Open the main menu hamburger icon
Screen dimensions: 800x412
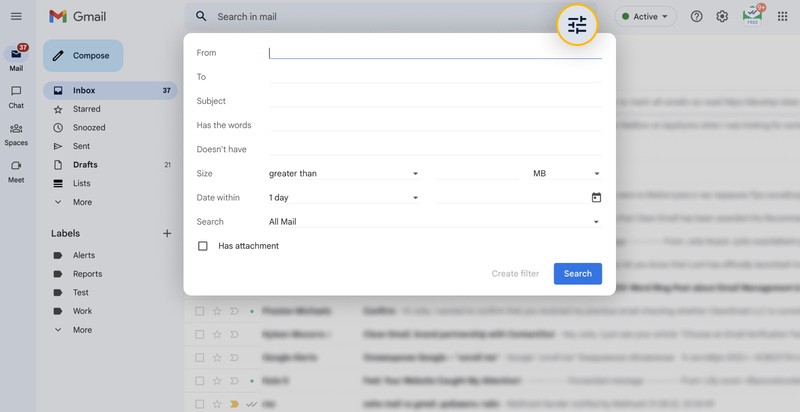tap(16, 17)
